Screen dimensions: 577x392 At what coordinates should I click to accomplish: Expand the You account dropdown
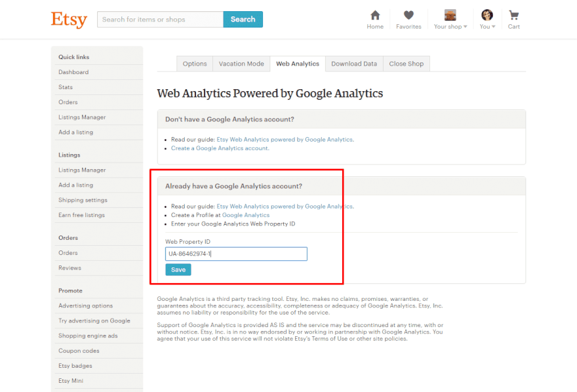[x=487, y=27]
